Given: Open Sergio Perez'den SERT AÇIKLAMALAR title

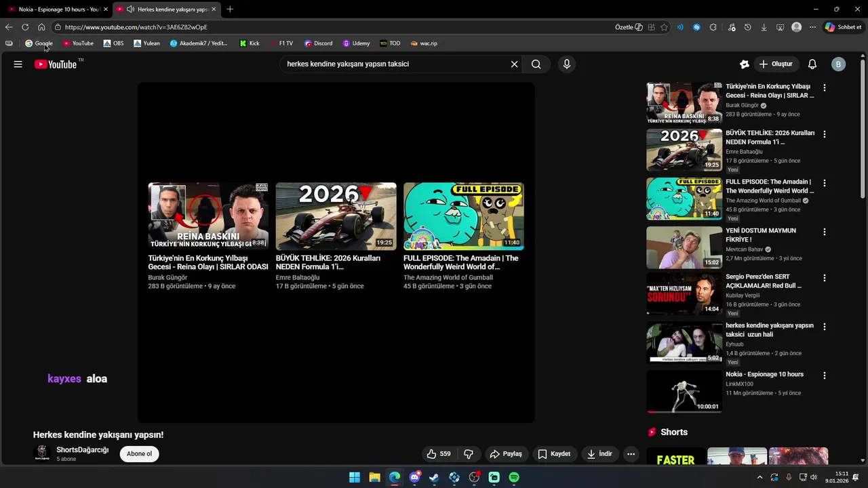Looking at the screenshot, I should click(764, 281).
